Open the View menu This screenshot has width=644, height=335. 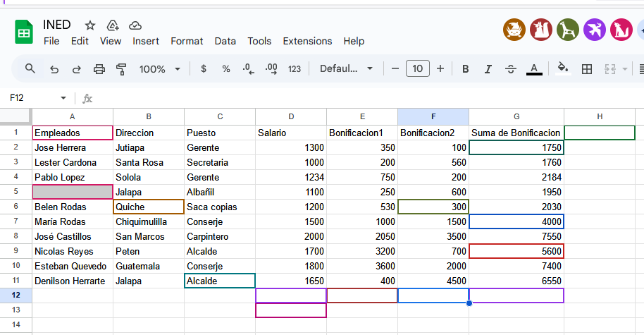[x=111, y=41]
